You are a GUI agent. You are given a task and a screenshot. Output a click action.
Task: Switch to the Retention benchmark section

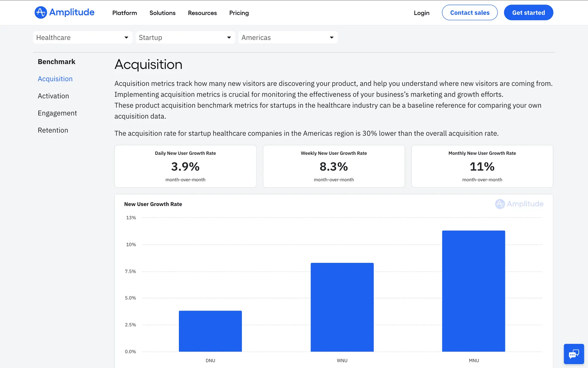53,130
